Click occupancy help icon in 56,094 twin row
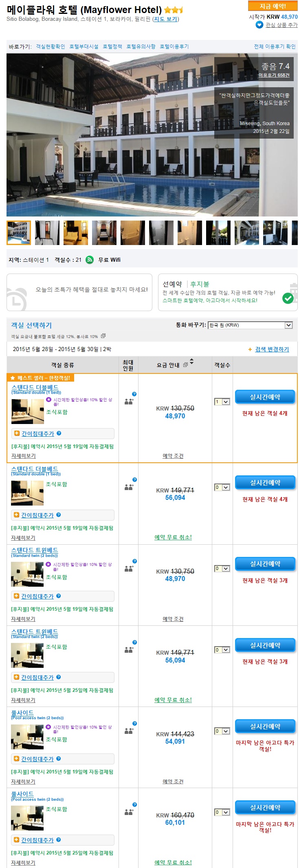This screenshot has height=868, width=299. pyautogui.click(x=134, y=642)
